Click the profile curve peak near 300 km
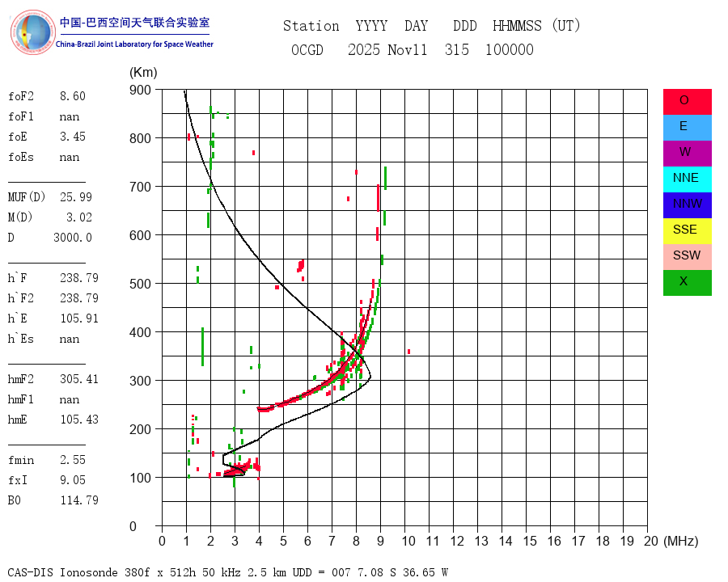This screenshot has width=728, height=582. (x=370, y=377)
